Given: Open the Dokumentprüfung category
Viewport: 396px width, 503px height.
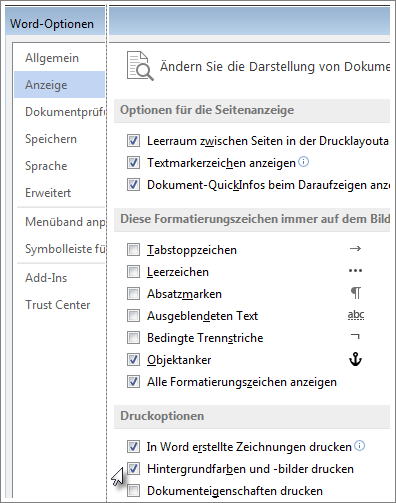Looking at the screenshot, I should 59,112.
